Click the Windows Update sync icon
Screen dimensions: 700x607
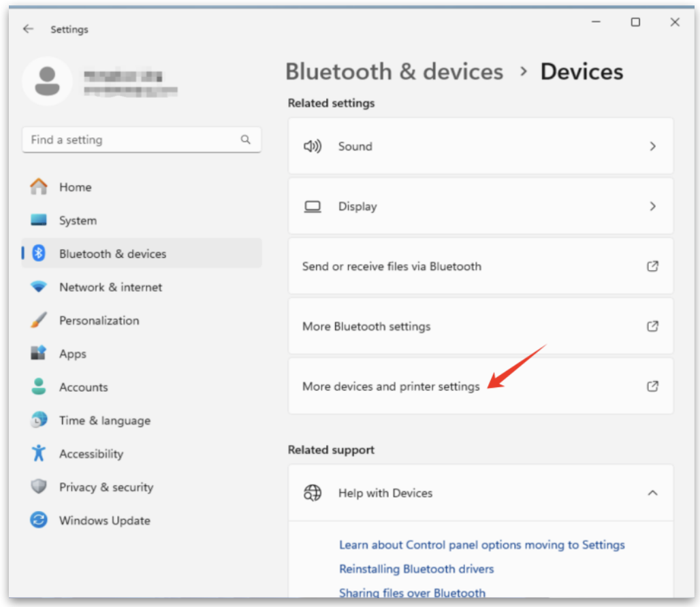point(39,521)
